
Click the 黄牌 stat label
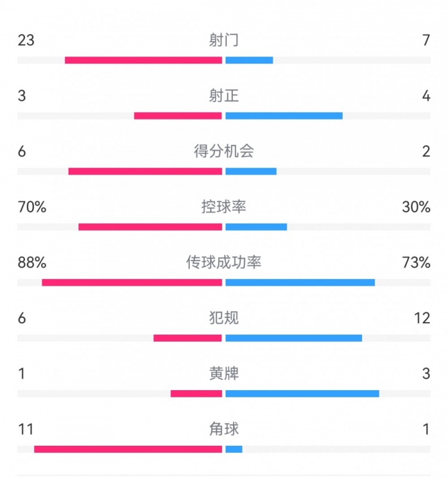tap(224, 373)
